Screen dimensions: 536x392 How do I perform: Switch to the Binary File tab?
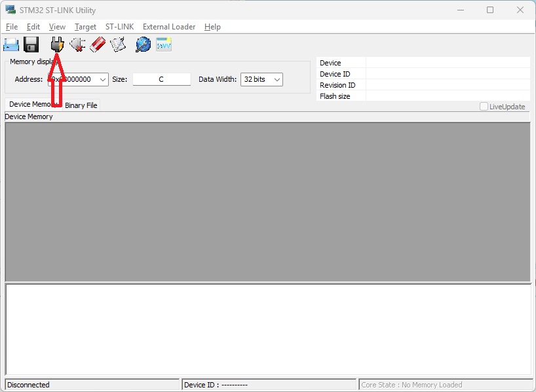[x=81, y=105]
